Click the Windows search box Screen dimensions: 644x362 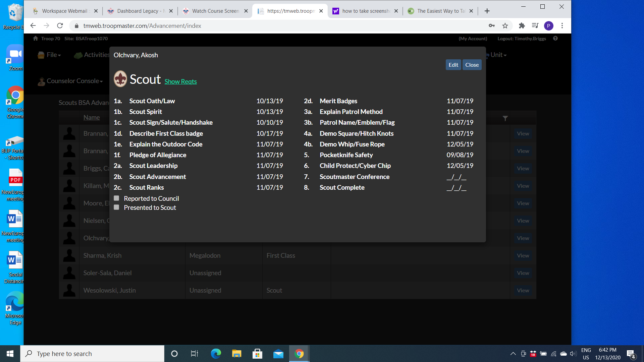click(x=92, y=354)
